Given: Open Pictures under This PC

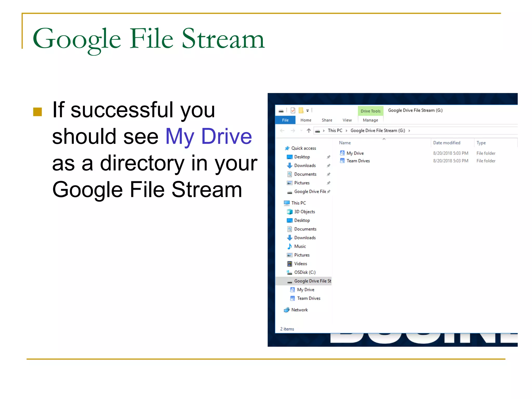Looking at the screenshot, I should (x=302, y=255).
